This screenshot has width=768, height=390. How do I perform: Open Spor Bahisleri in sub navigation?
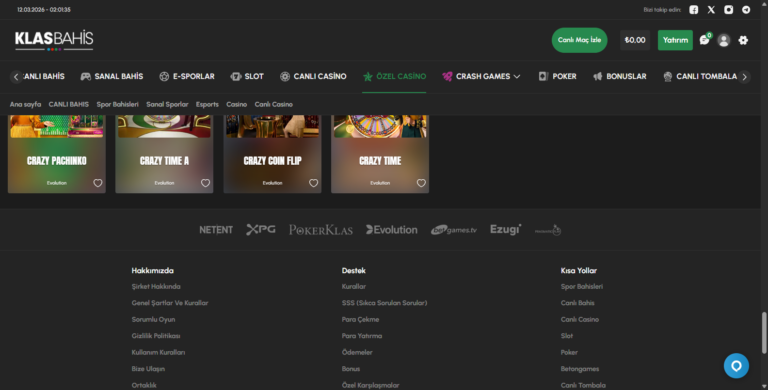click(118, 104)
